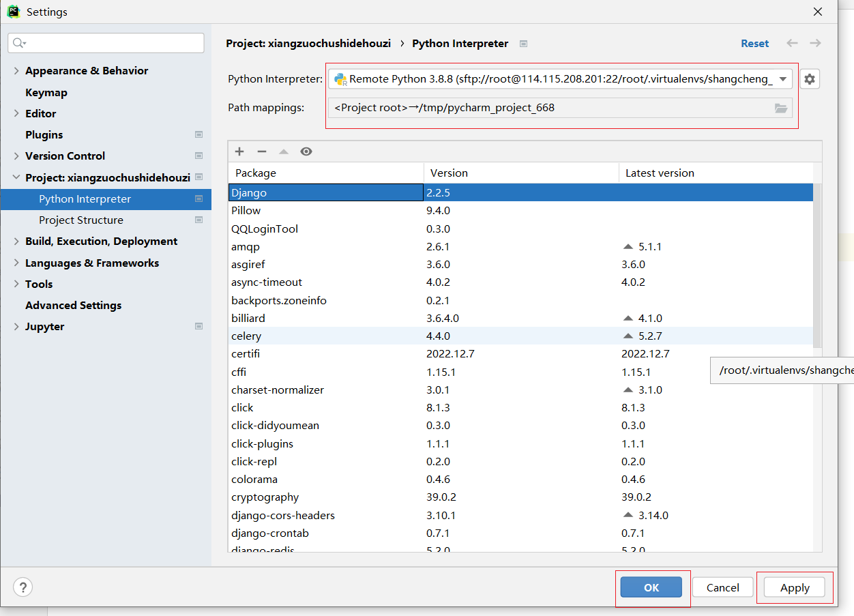854x616 pixels.
Task: Click in the settings search field
Action: coord(106,43)
